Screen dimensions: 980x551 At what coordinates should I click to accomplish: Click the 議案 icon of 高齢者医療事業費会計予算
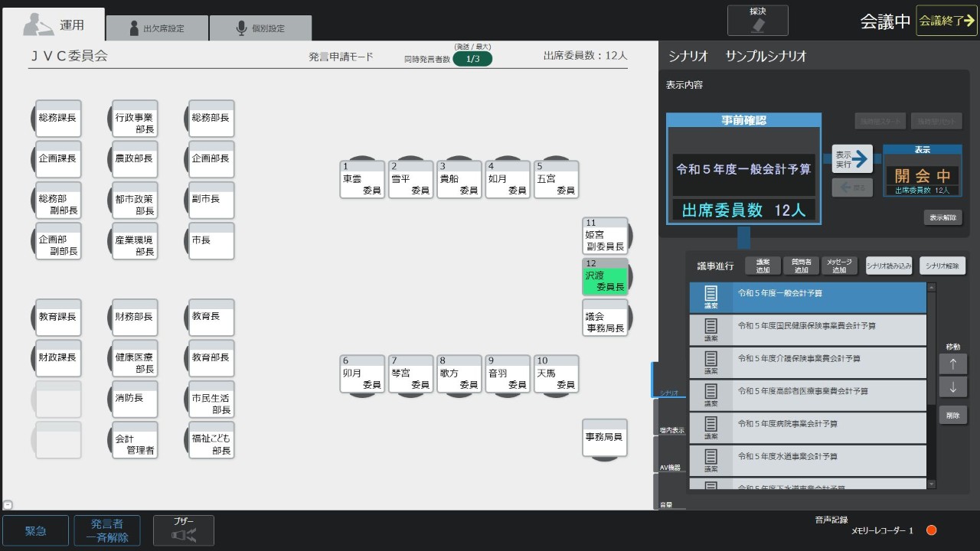point(711,395)
